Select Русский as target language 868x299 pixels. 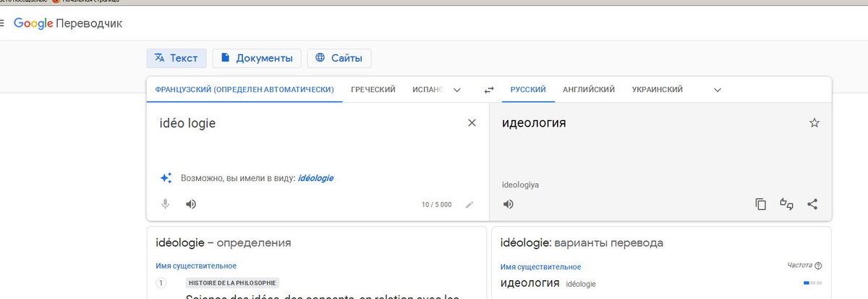pos(528,90)
